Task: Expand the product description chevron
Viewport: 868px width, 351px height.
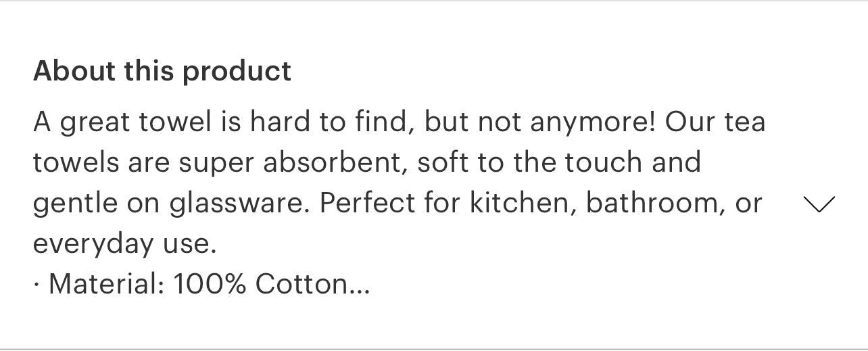Action: [x=818, y=204]
